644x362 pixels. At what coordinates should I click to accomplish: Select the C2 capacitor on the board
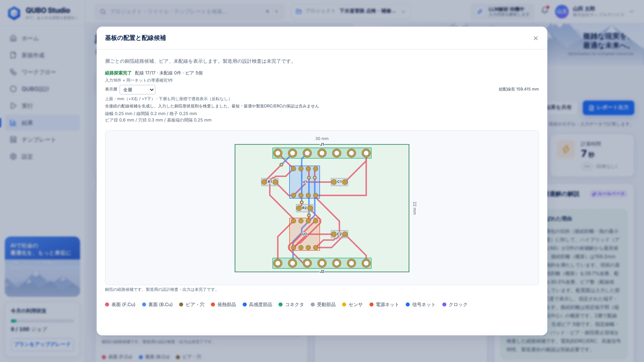339,234
